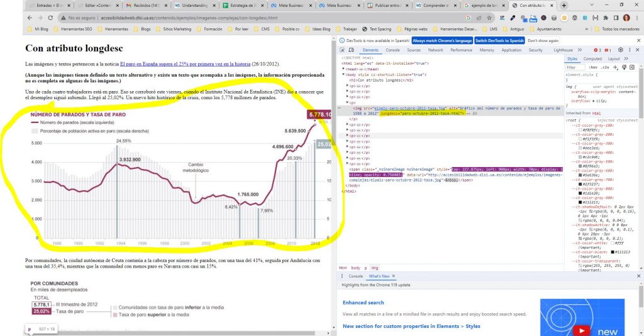Click the Filter field in Styles pane
Screen dimensions: 644x336
pyautogui.click(x=575, y=67)
